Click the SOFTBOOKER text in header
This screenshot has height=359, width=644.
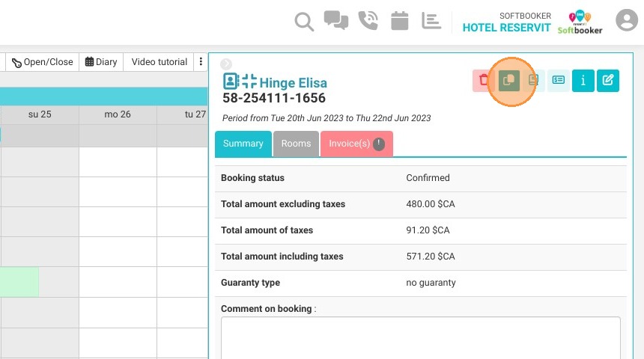point(525,16)
